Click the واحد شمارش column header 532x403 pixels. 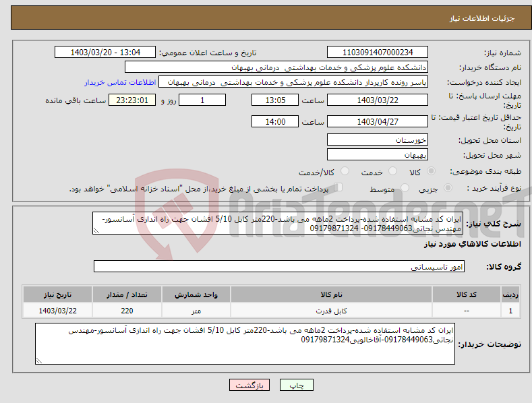coord(196,294)
